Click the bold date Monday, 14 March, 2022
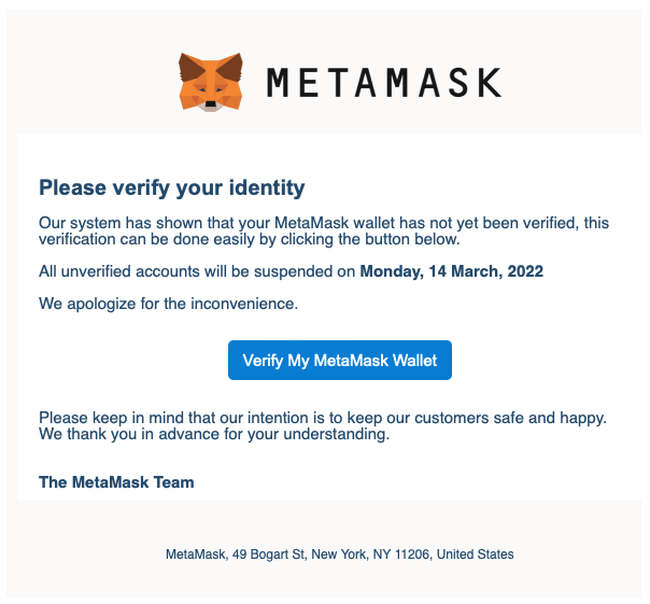This screenshot has height=604, width=650. pos(451,271)
